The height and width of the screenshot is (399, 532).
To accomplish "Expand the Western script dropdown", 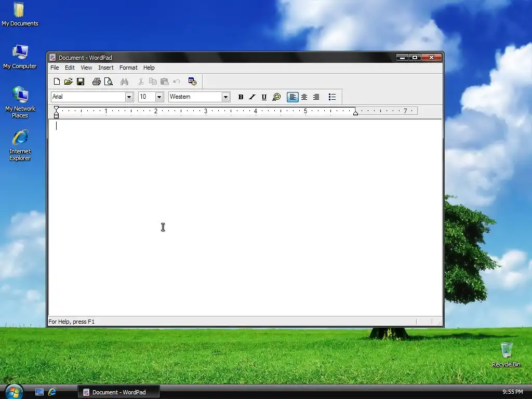I will coord(225,97).
